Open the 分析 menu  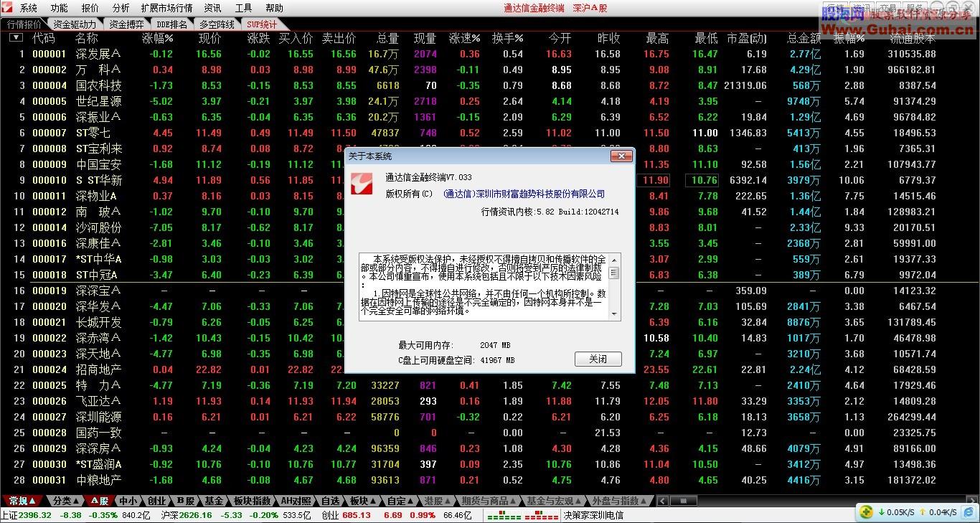click(121, 8)
